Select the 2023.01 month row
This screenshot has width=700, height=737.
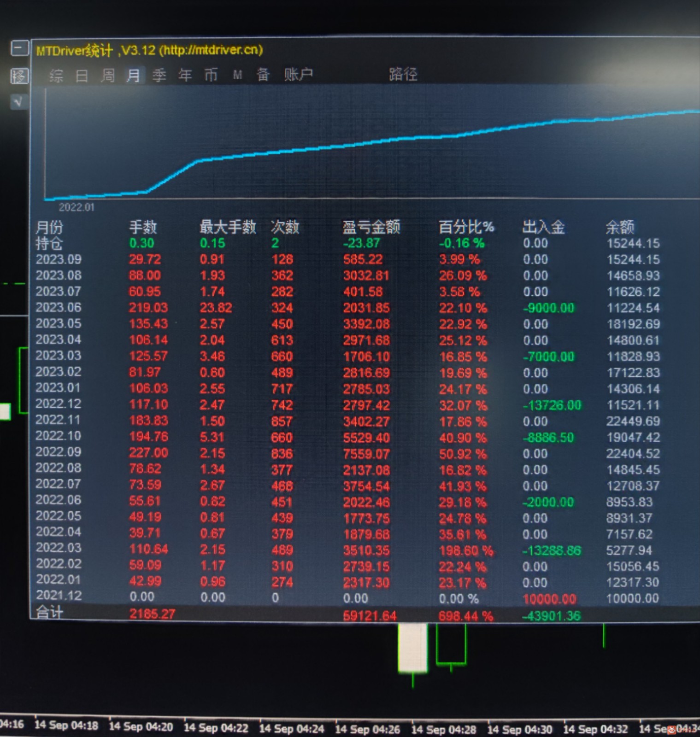click(348, 388)
